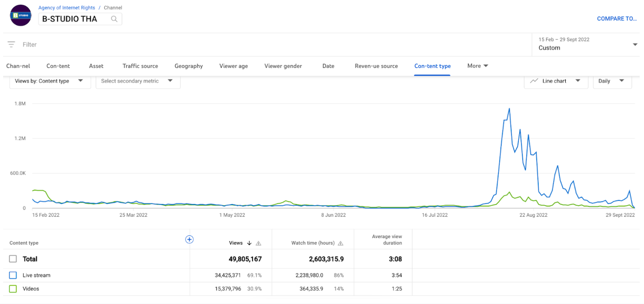Switch to the Traffic source tab
Screen dimensions: 644x304
coord(140,66)
